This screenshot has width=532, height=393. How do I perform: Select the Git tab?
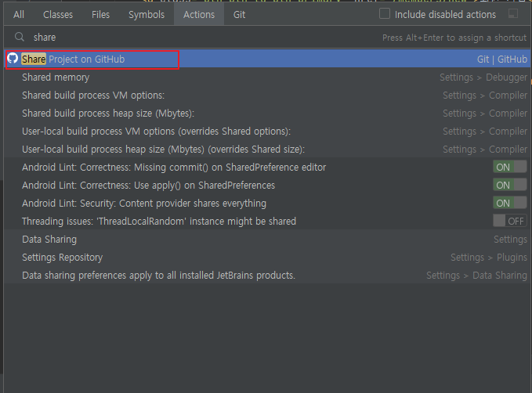[239, 15]
